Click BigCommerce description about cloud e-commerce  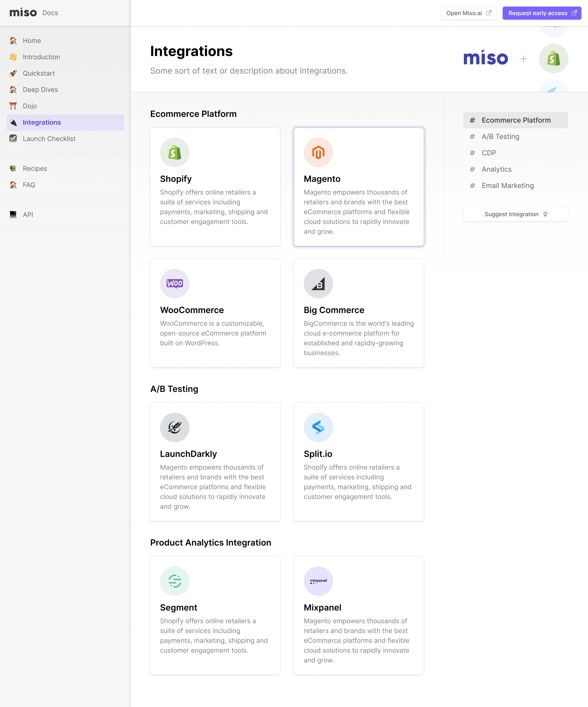[359, 338]
